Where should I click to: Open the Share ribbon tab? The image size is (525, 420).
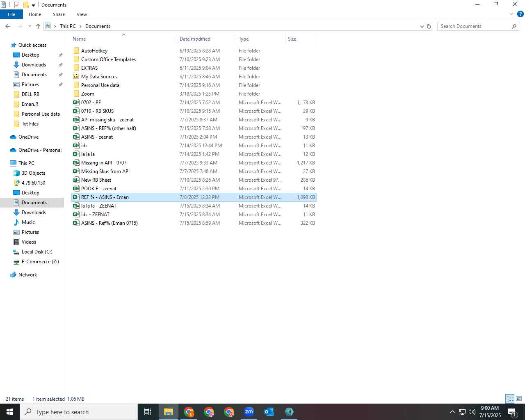tap(59, 14)
